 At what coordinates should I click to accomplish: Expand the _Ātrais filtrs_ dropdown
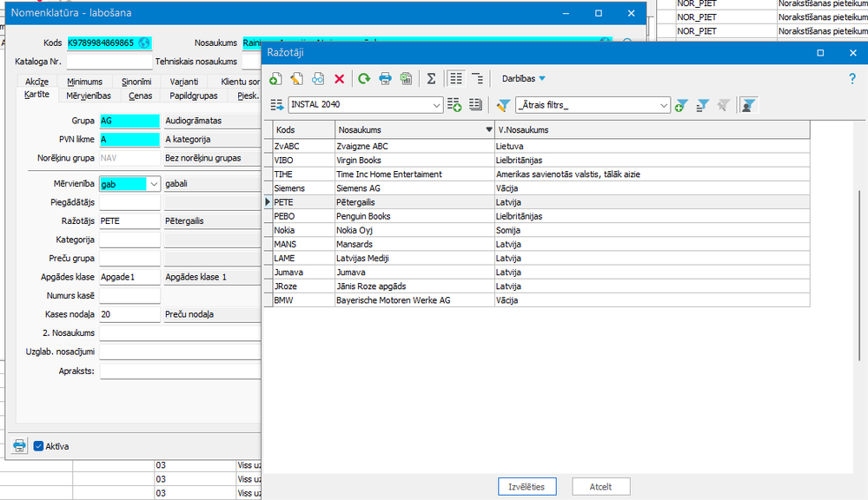coord(663,105)
